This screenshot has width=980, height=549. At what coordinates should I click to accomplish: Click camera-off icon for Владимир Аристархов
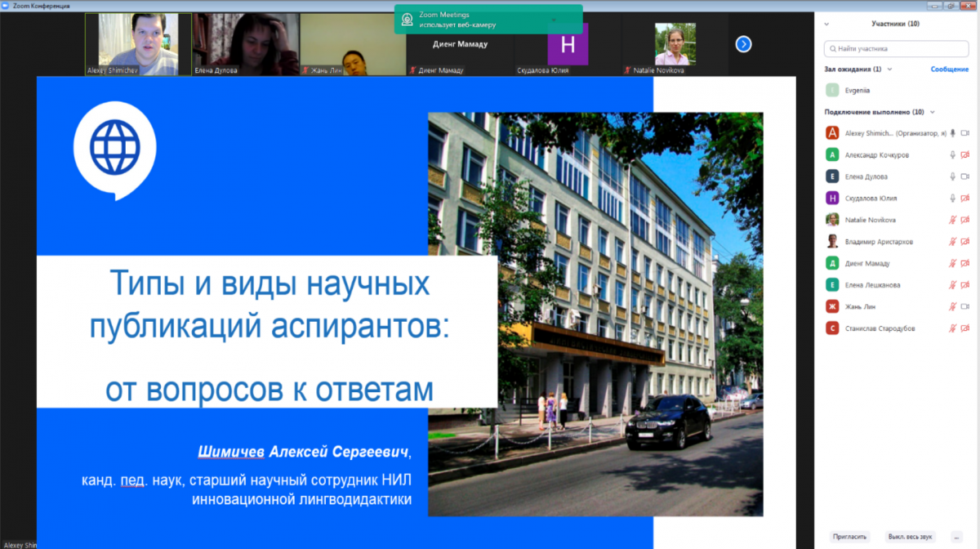(x=964, y=242)
